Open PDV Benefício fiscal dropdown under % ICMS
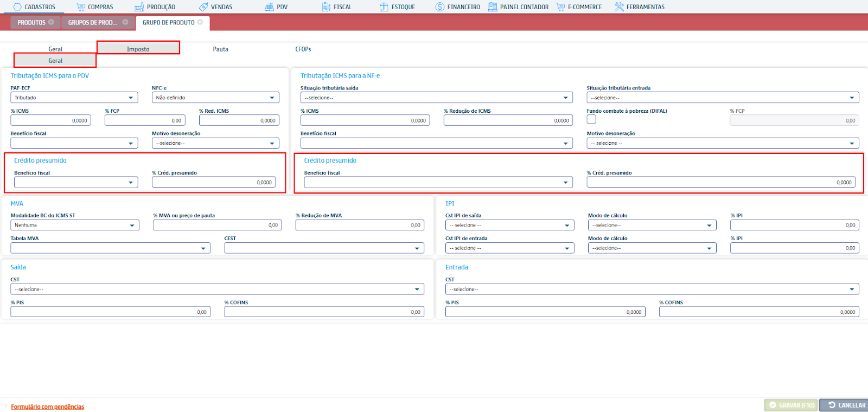This screenshot has width=868, height=412. point(74,143)
